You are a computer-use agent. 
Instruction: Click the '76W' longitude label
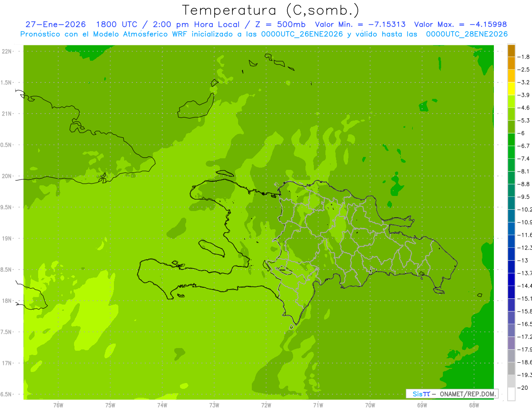pos(58,405)
